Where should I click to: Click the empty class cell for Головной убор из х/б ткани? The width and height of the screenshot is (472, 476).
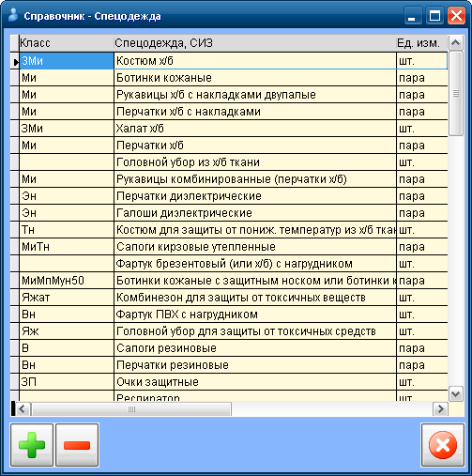tap(67, 162)
